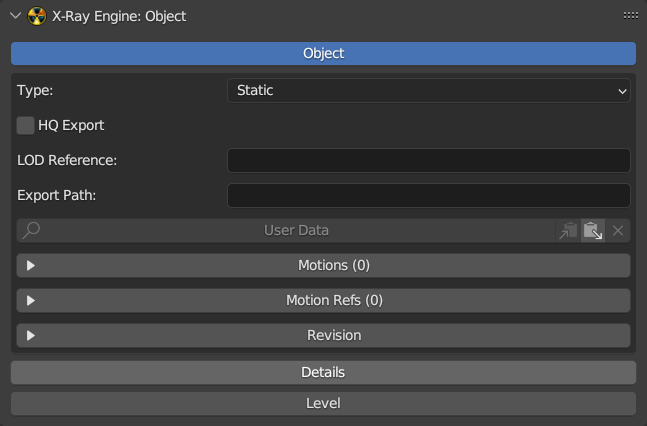The image size is (647, 426).
Task: Collapse the X-Ray Engine: Object panel
Action: point(15,16)
